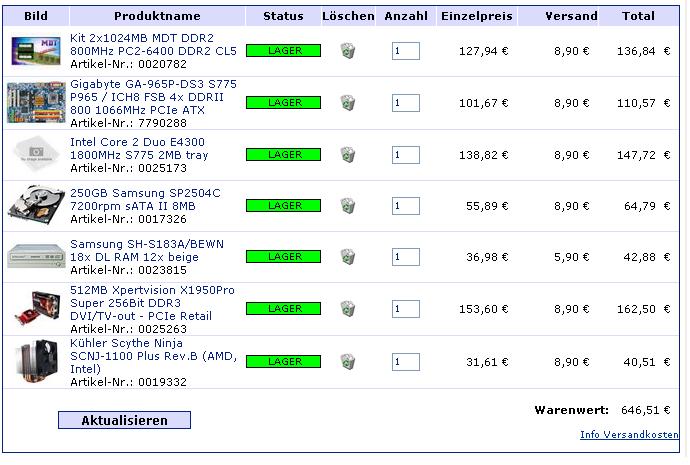Click the Löschen column header
This screenshot has width=690, height=465.
pos(348,16)
